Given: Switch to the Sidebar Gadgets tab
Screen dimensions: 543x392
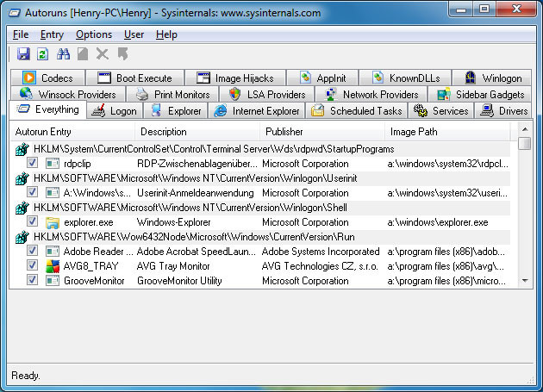Looking at the screenshot, I should pos(480,94).
